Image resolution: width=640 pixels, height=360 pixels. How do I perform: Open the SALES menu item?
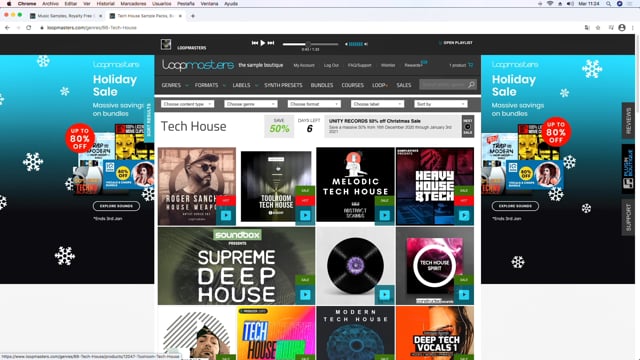(x=404, y=85)
